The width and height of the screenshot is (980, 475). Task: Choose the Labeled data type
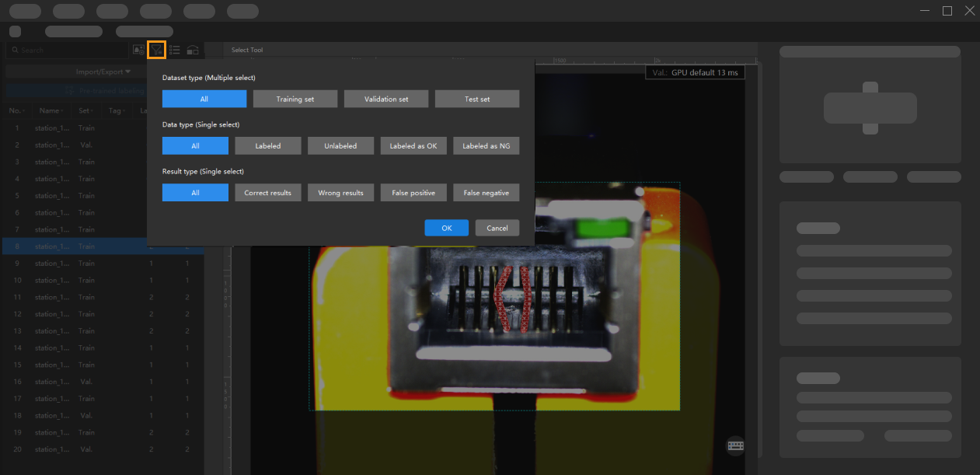(268, 145)
